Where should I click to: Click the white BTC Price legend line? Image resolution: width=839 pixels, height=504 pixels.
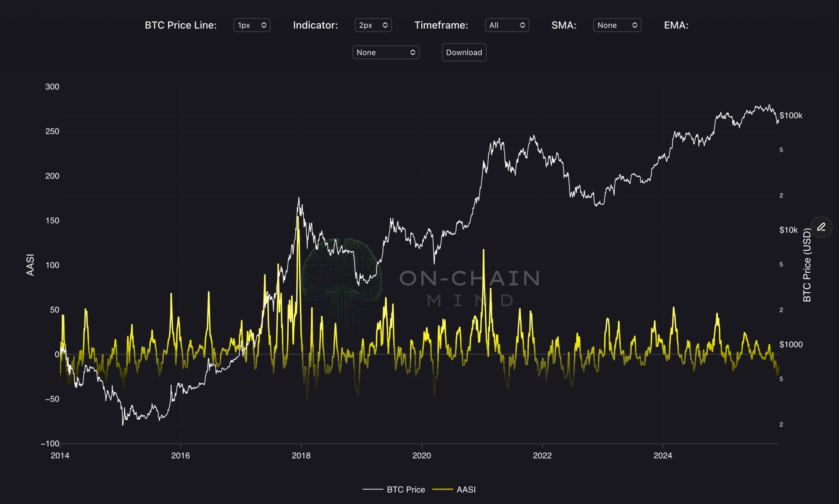point(373,489)
